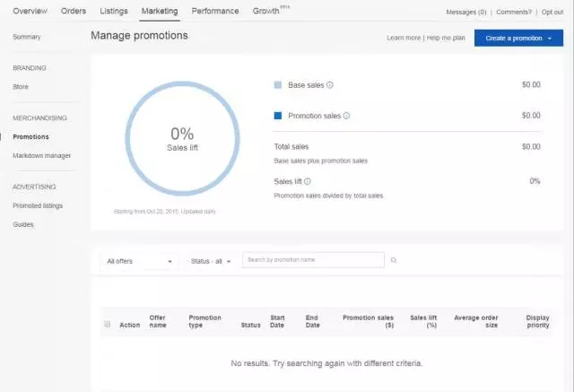Click the dark blue Promotion sales swatch
Image resolution: width=574 pixels, height=392 pixels.
[278, 116]
